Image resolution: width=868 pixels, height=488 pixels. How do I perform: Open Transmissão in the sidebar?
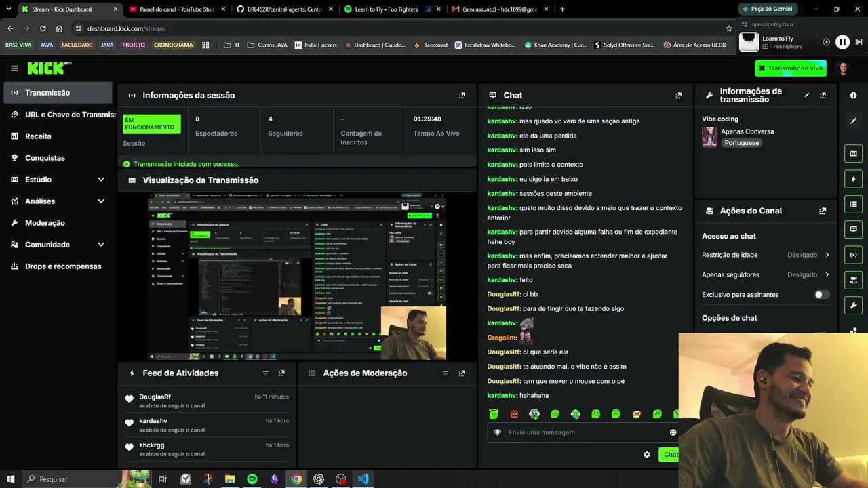pyautogui.click(x=58, y=93)
